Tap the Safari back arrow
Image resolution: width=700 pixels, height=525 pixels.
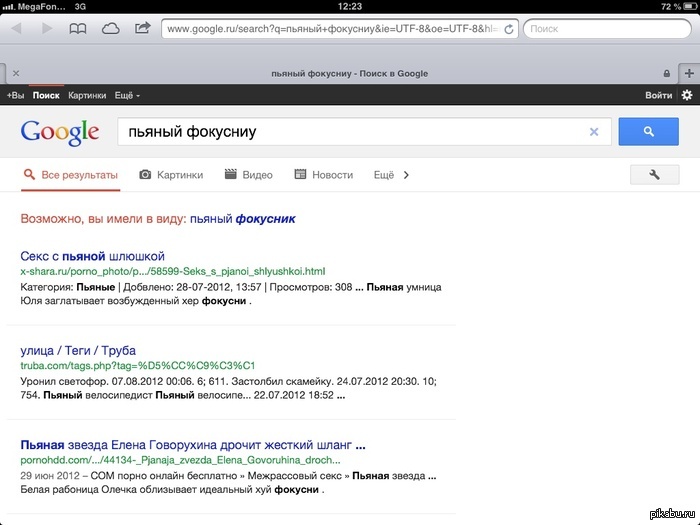coord(16,29)
